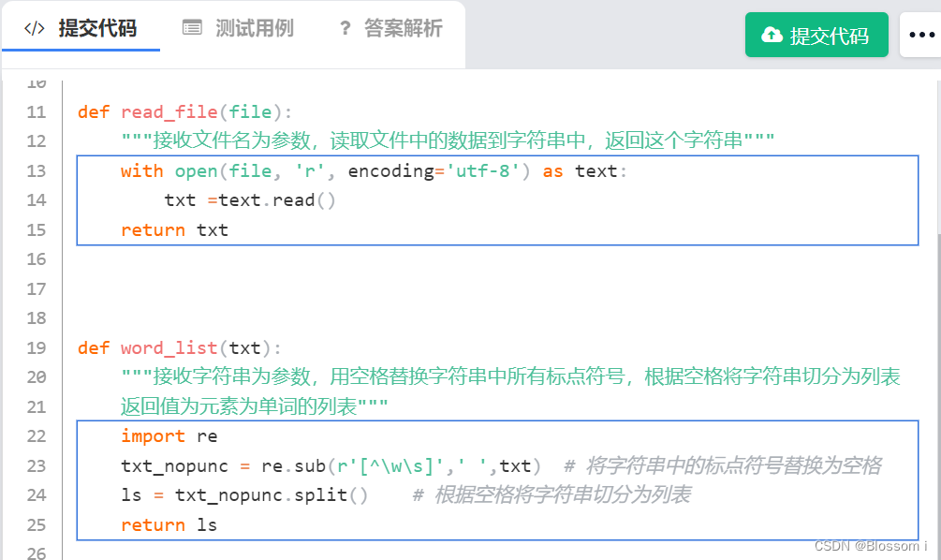Click line number 19 in the gutter
The image size is (941, 560).
click(x=37, y=348)
